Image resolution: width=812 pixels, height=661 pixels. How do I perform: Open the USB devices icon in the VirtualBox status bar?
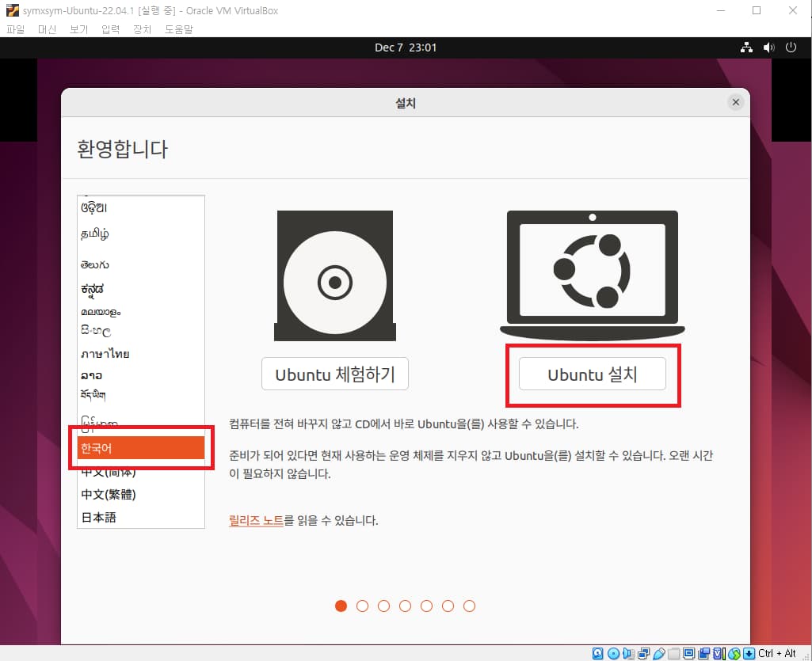659,653
